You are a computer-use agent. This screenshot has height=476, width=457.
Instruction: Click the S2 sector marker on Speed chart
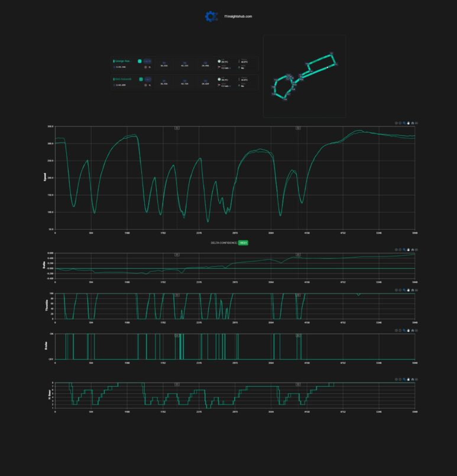pos(298,128)
